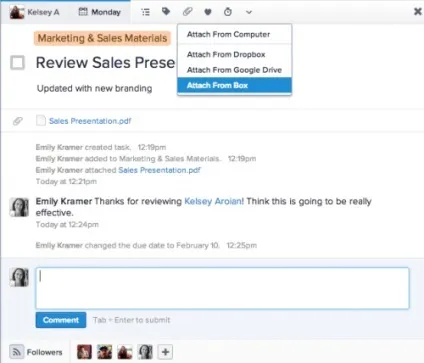Add a follower with plus button
This screenshot has width=424, height=363.
tap(165, 352)
